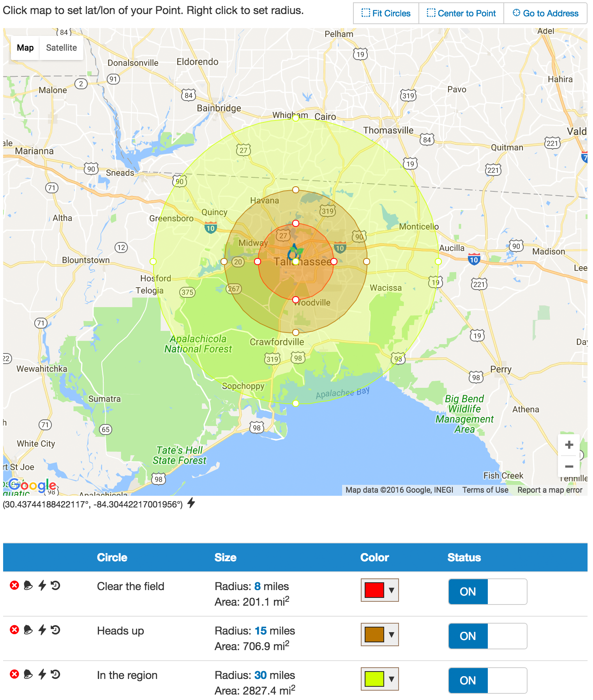Click the Thomasville label on the map
Image resolution: width=593 pixels, height=700 pixels.
click(388, 130)
